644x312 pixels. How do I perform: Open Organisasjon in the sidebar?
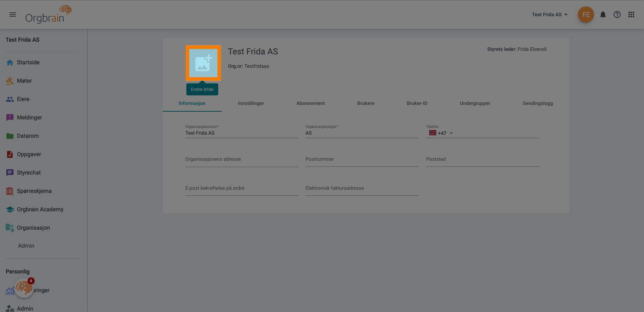tap(34, 228)
